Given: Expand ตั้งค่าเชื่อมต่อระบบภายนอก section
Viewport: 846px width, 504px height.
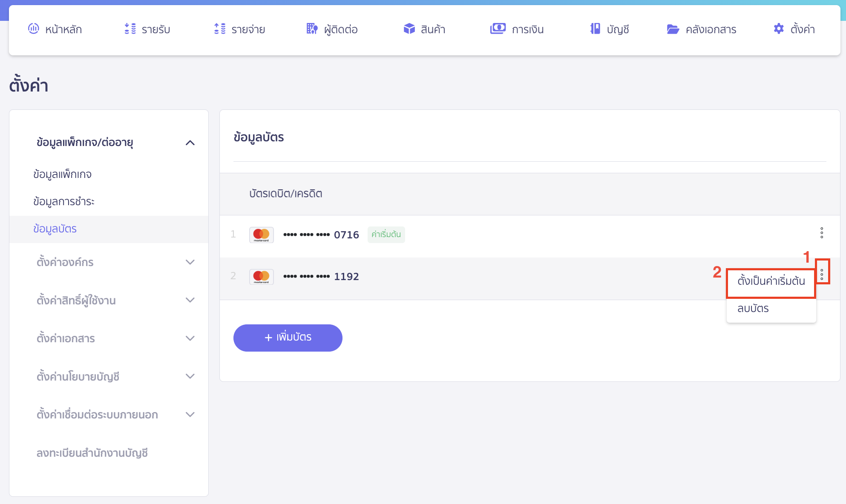Looking at the screenshot, I should [x=190, y=414].
